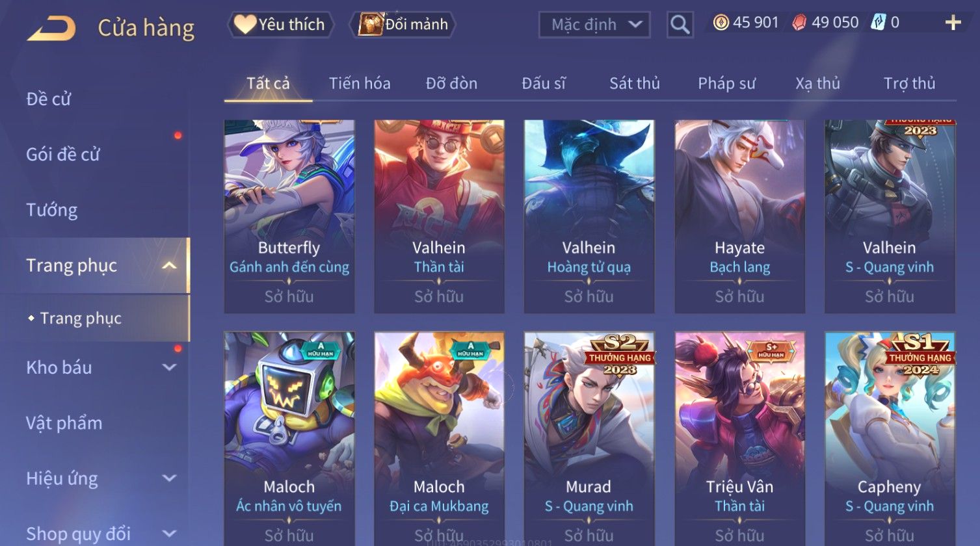Click the blue voucher currency icon
Image resolution: width=980 pixels, height=546 pixels.
879,23
